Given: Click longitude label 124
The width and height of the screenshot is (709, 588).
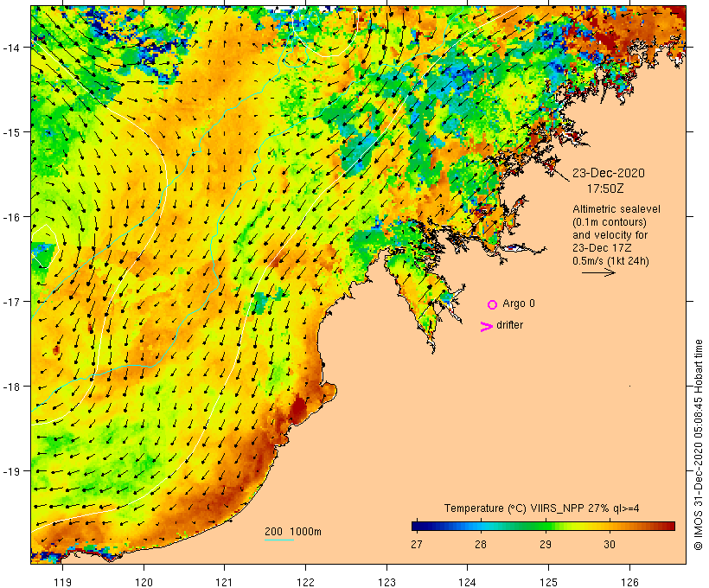Looking at the screenshot, I should (468, 582).
